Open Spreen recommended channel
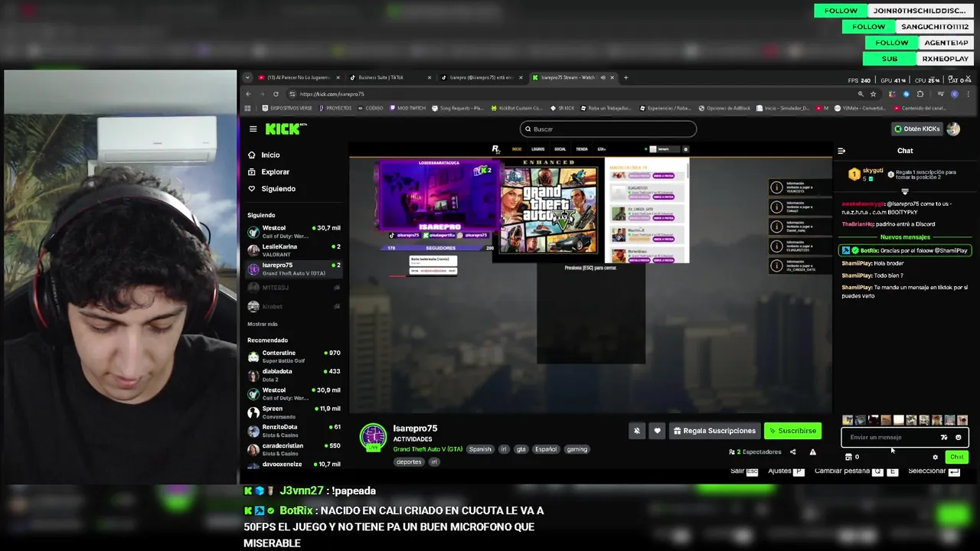This screenshot has height=551, width=980. (x=293, y=412)
